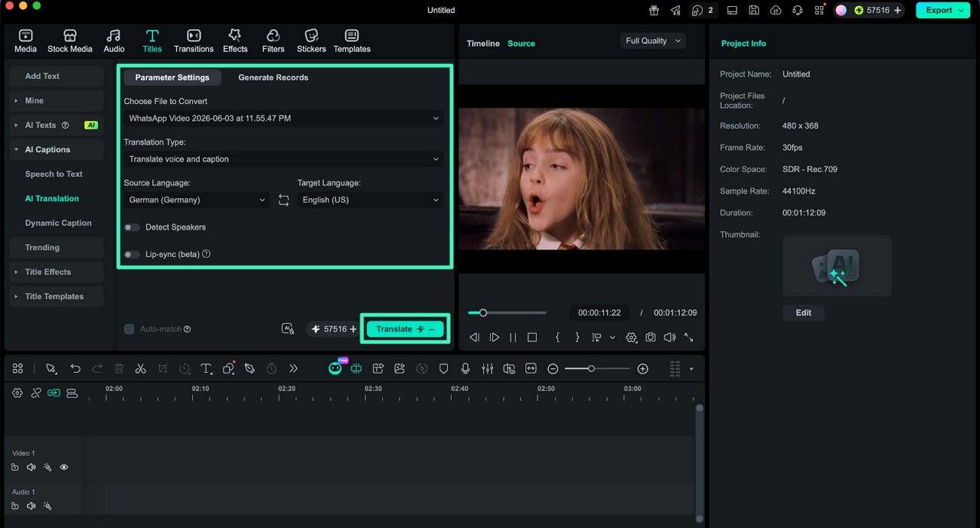
Task: Open the Translation Type dropdown
Action: tap(283, 159)
